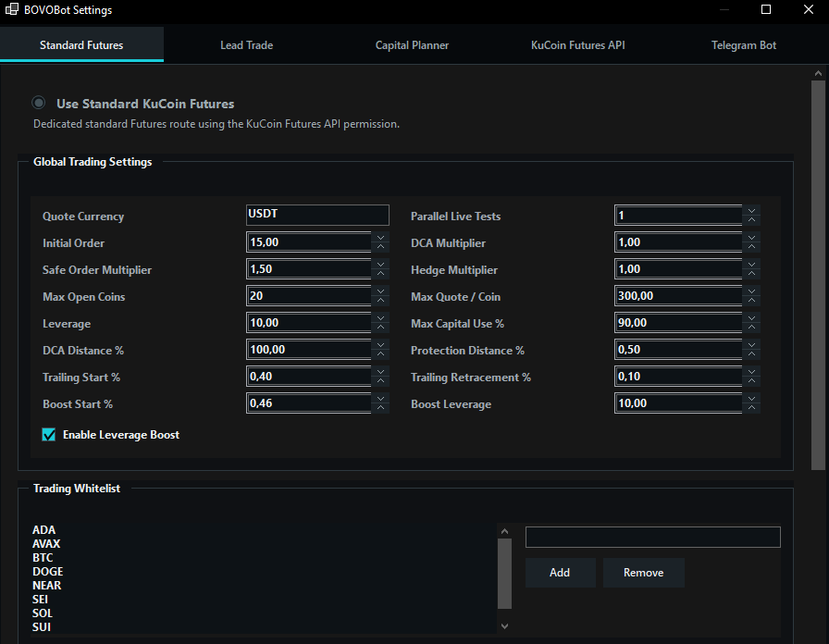Decrease the Trailing Start % value

[x=380, y=372]
